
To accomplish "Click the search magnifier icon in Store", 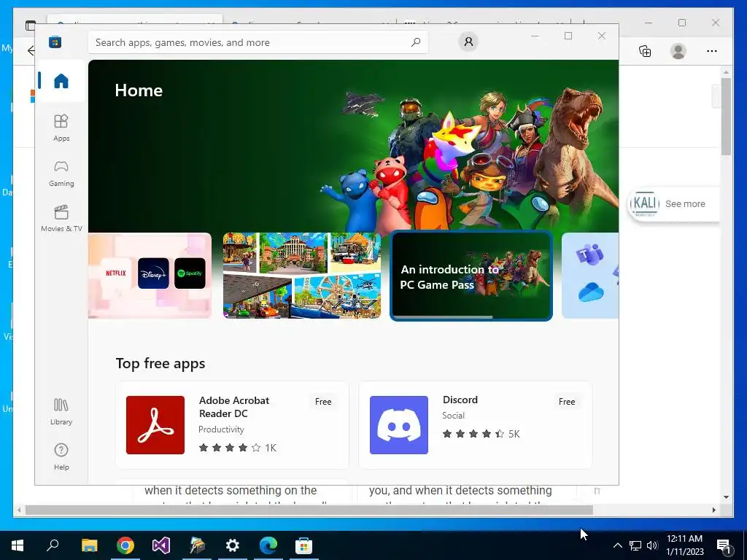I will (x=416, y=42).
